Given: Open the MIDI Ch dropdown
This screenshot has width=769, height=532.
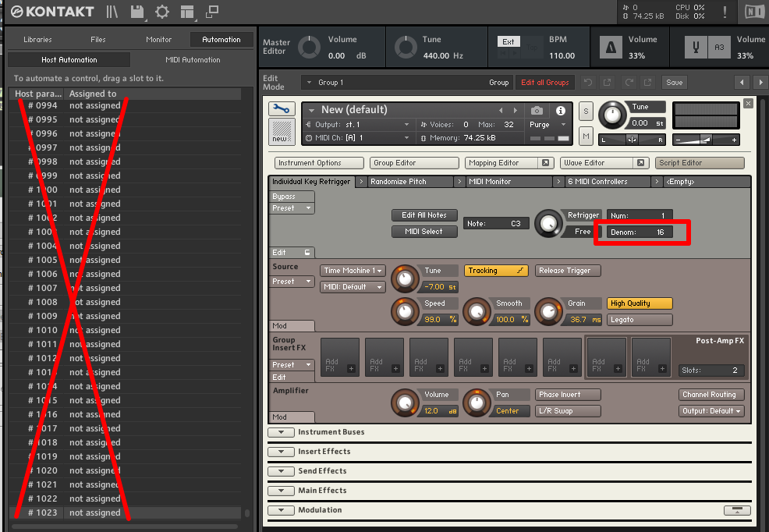Looking at the screenshot, I should coord(357,138).
